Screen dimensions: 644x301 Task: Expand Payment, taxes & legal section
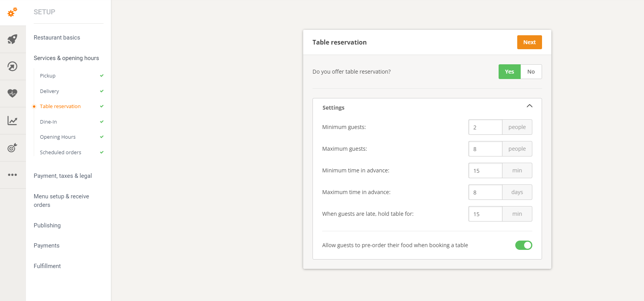click(x=63, y=176)
